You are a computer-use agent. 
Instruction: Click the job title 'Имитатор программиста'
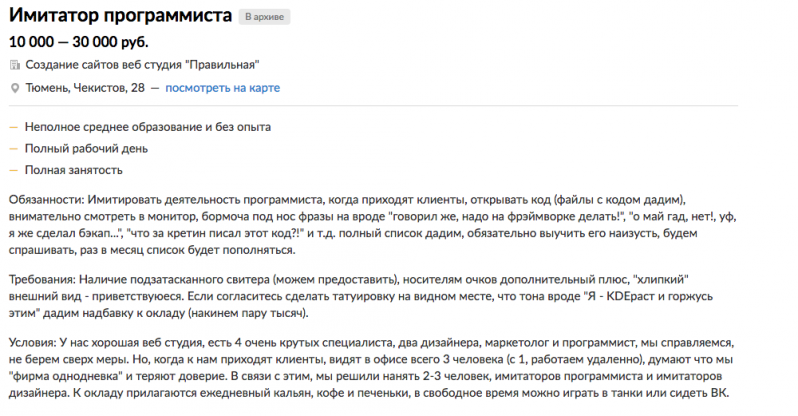pyautogui.click(x=120, y=17)
